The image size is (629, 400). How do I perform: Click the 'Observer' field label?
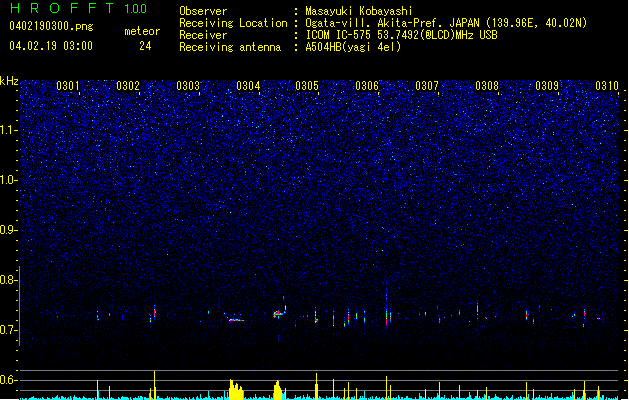click(203, 11)
